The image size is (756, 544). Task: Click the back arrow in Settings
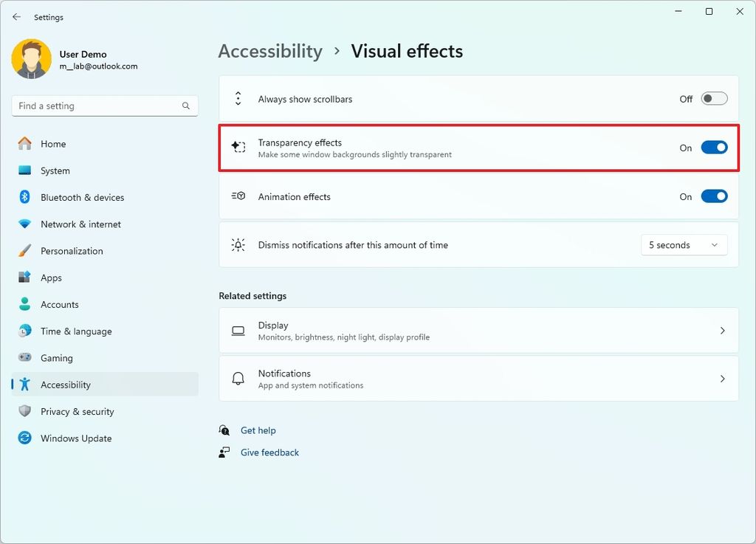16,16
